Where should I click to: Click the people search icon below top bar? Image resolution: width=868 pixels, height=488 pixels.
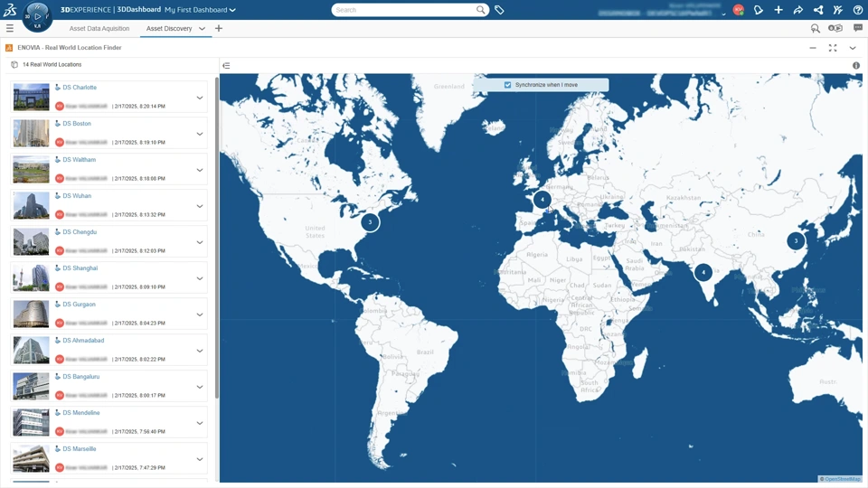point(815,28)
